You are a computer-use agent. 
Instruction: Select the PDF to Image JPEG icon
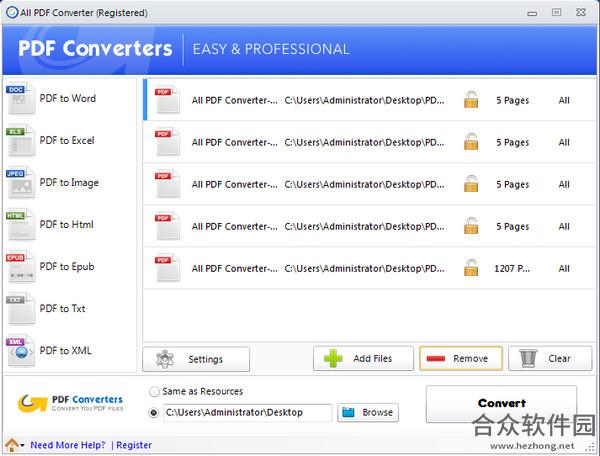click(20, 182)
